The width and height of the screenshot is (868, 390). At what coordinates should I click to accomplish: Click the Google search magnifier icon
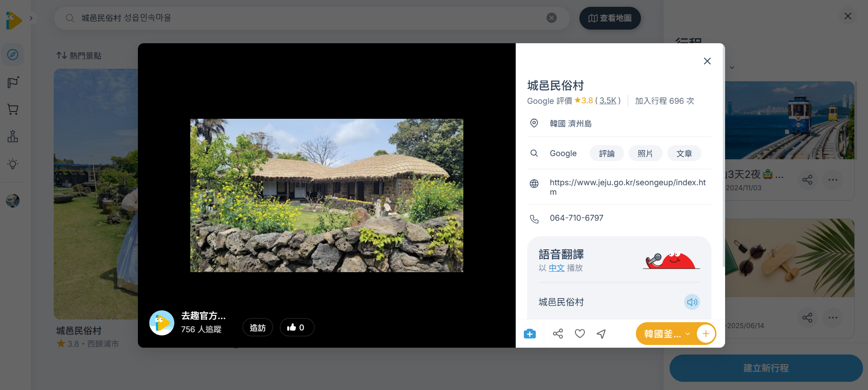click(x=534, y=153)
